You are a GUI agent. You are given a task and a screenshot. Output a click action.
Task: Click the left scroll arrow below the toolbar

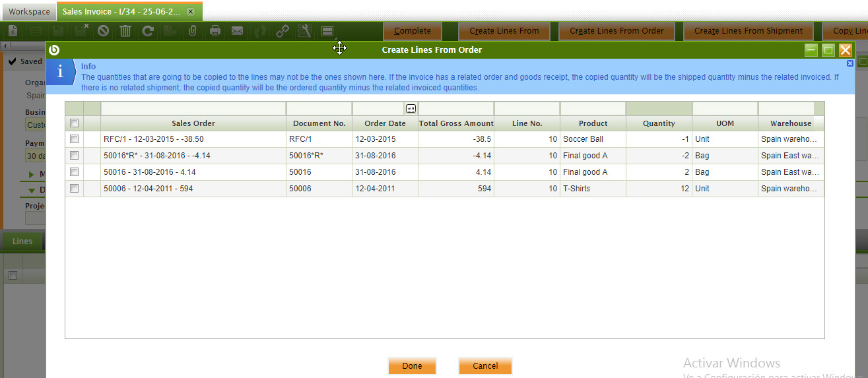[5, 46]
